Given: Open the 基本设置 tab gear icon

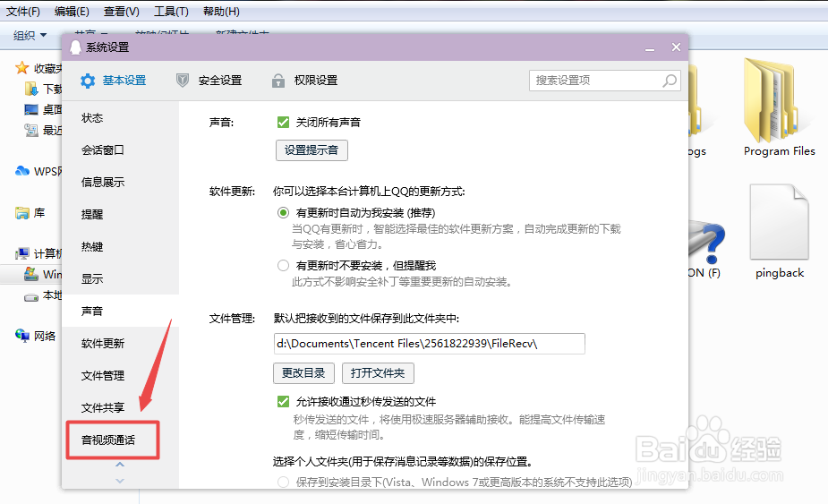Looking at the screenshot, I should pyautogui.click(x=88, y=81).
